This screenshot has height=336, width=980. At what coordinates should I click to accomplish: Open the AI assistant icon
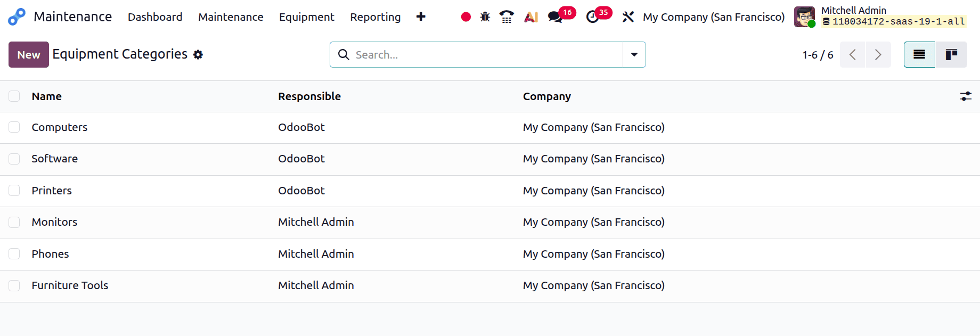pyautogui.click(x=531, y=17)
